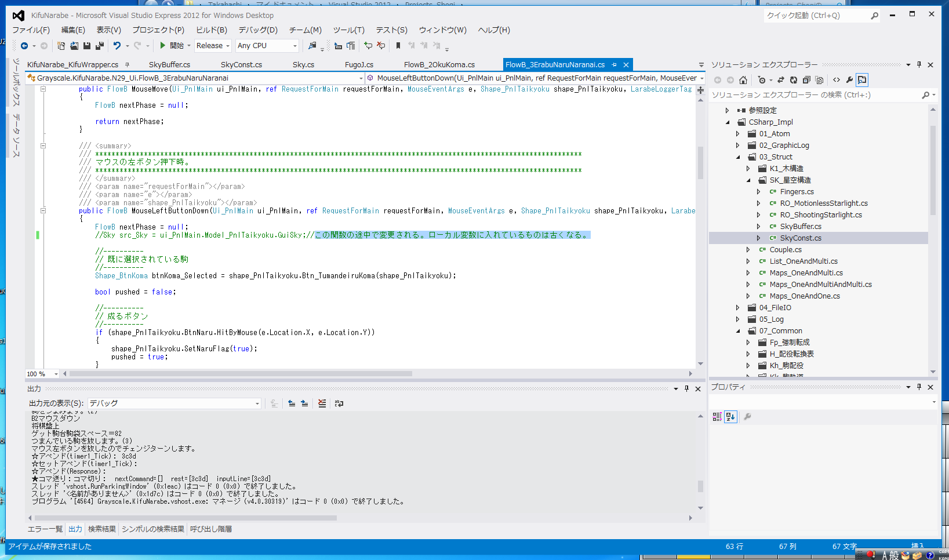Screen dimensions: 949x560
Task: Switch to the SkyBuffer.cs editor tab
Action: (x=169, y=65)
